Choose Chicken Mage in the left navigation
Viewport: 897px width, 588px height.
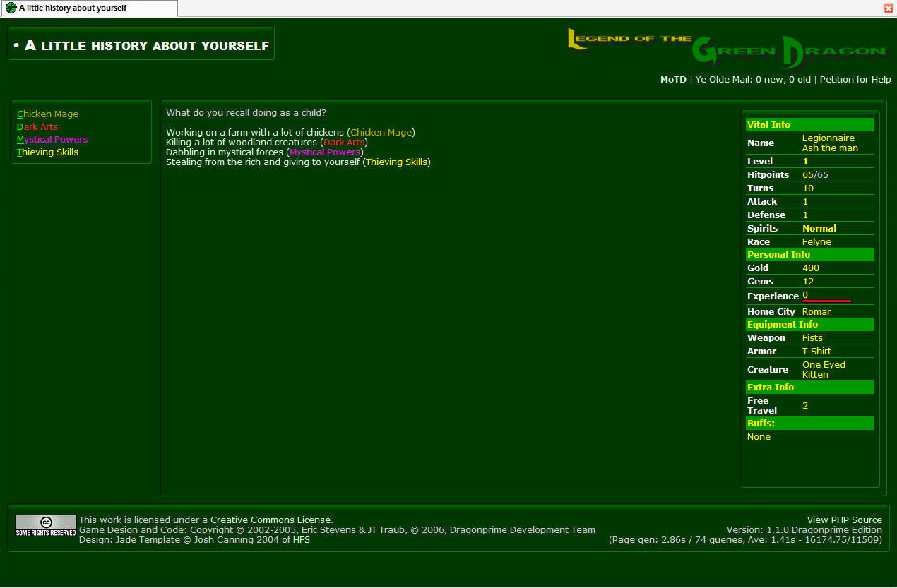pyautogui.click(x=47, y=114)
